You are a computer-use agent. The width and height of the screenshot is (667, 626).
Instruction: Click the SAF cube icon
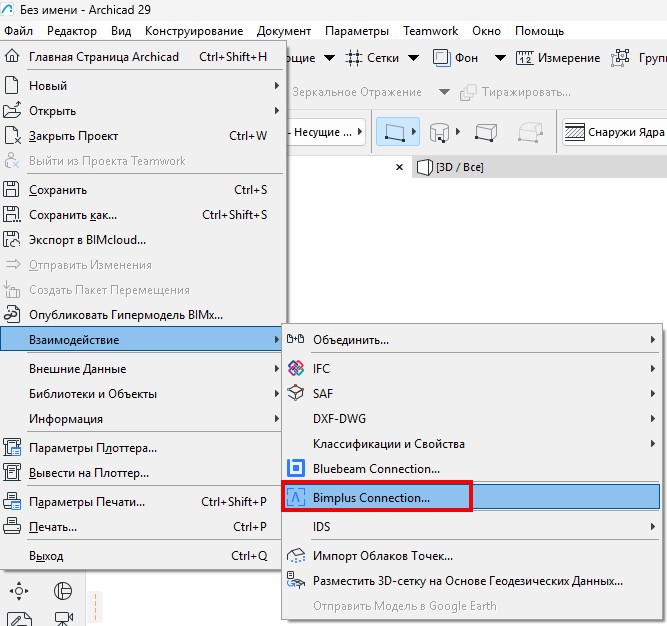pos(296,393)
